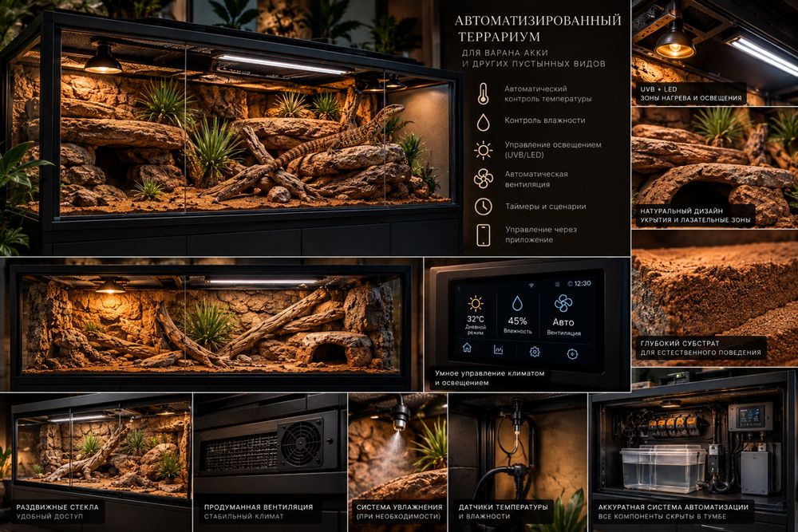The image size is (798, 532).
Task: Click the 'РАЗДВИЖНЫЕ СТЕКЛА' caption
Action: (57, 507)
